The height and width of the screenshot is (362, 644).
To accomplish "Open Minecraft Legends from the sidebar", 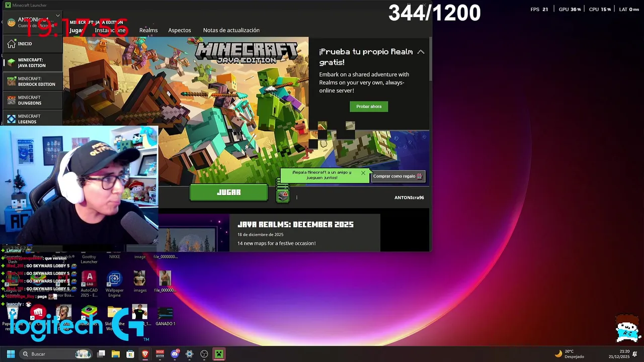I will (x=32, y=119).
